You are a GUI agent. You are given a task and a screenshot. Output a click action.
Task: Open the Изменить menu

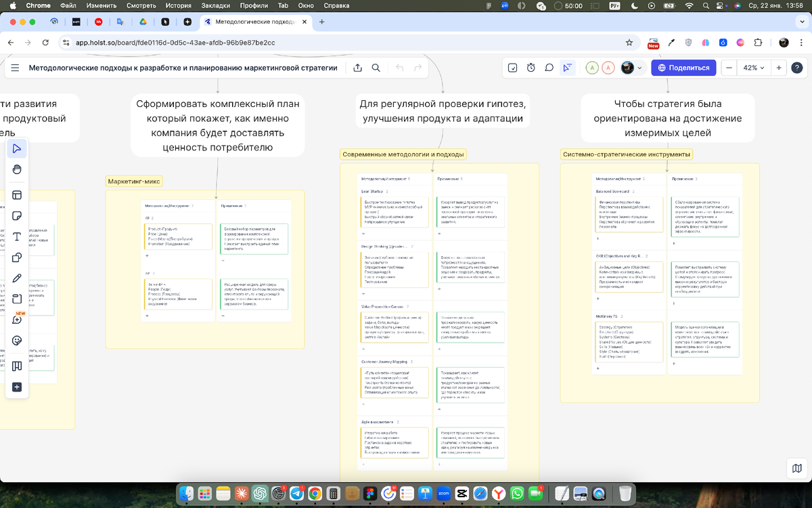click(x=101, y=5)
